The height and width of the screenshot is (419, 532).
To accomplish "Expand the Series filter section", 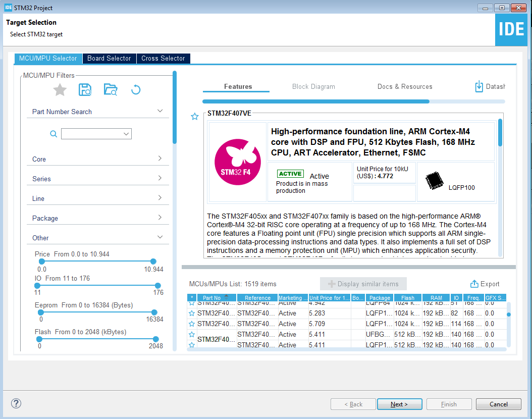I will [x=97, y=179].
